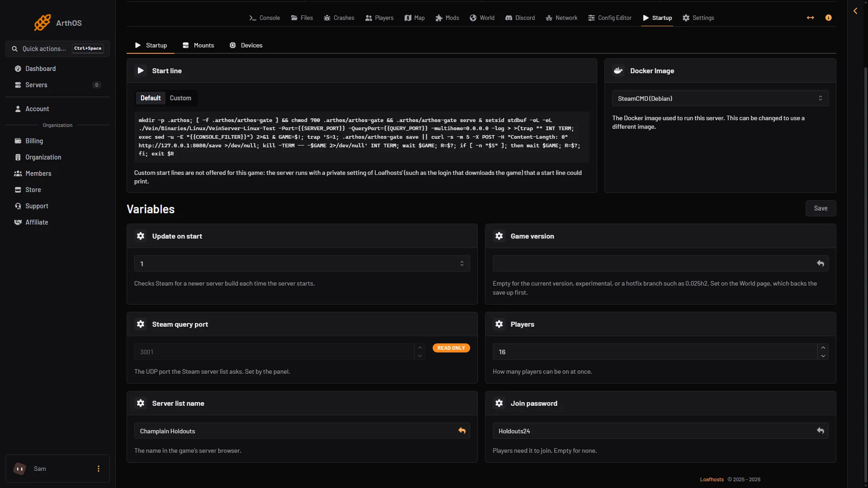Click the orange expand-width arrows icon
Viewport: 868px width, 488px height.
[810, 18]
